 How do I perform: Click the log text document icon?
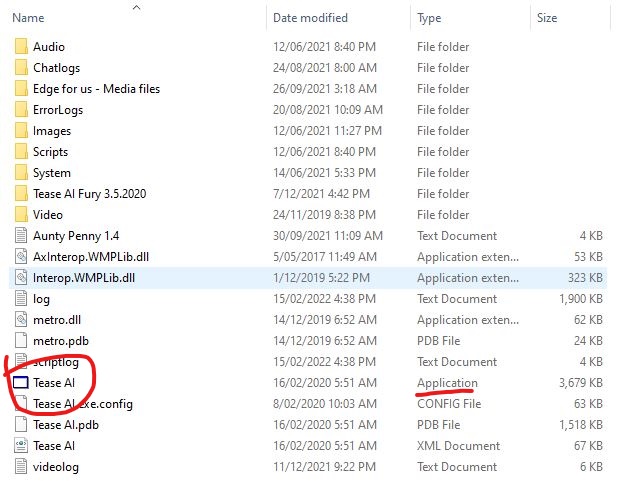(21, 299)
